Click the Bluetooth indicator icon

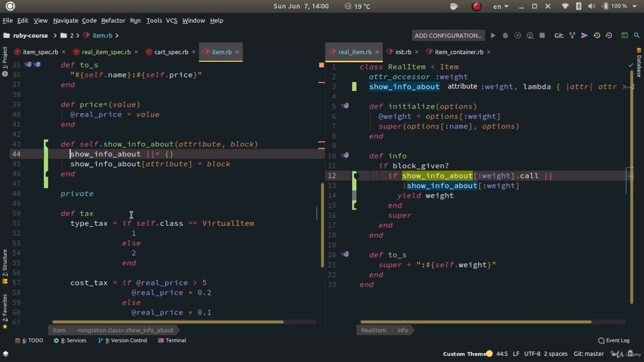click(578, 7)
